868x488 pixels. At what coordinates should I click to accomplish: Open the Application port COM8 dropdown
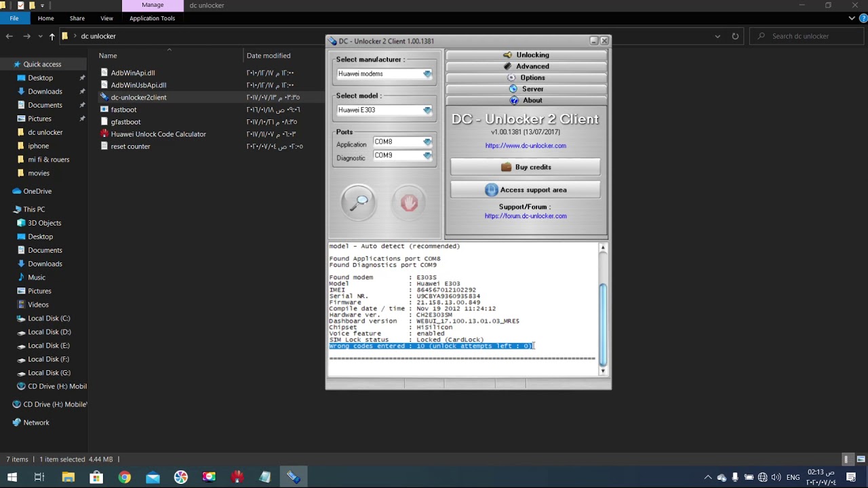point(427,142)
